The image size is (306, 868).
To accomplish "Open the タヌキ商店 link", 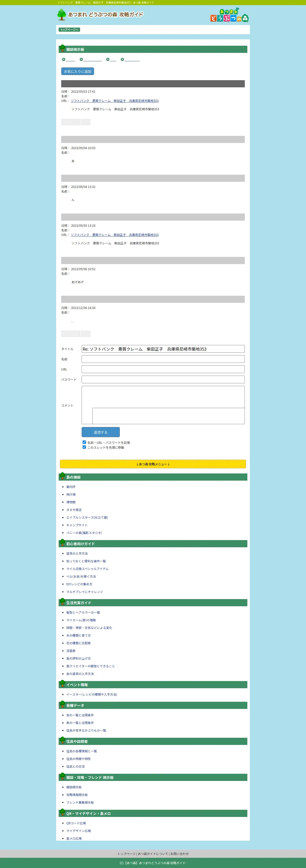I will [74, 510].
